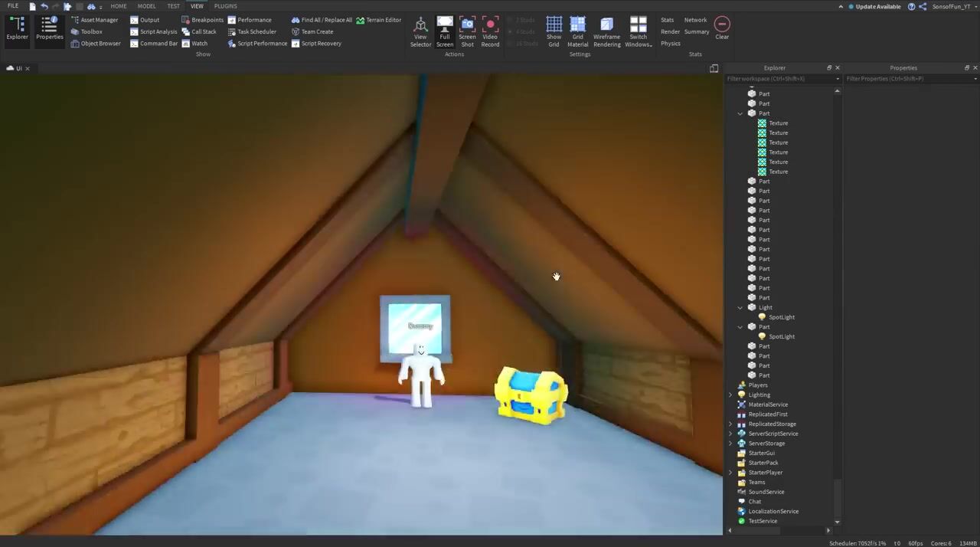Click the Screen Shot icon
The width and height of the screenshot is (980, 547).
click(467, 31)
